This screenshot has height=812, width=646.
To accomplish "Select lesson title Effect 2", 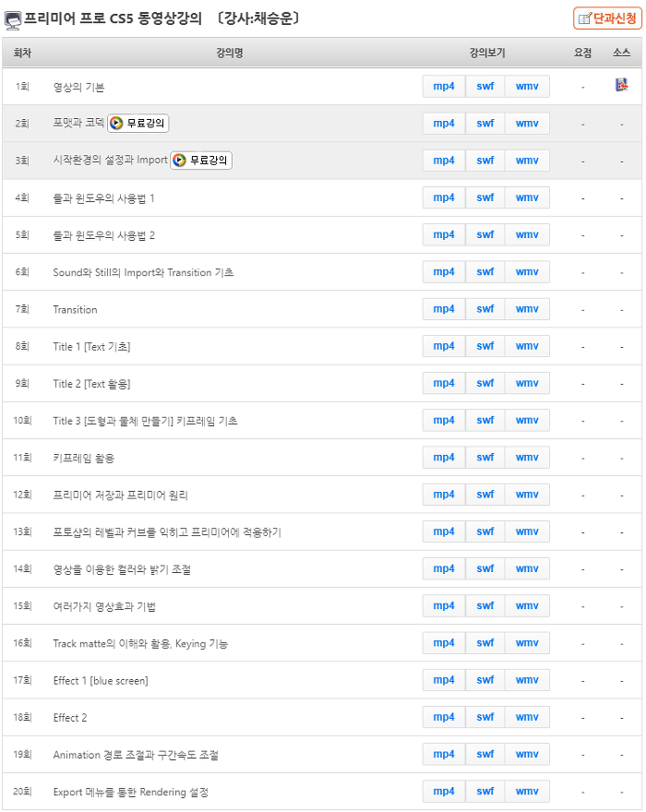I will tap(70, 718).
